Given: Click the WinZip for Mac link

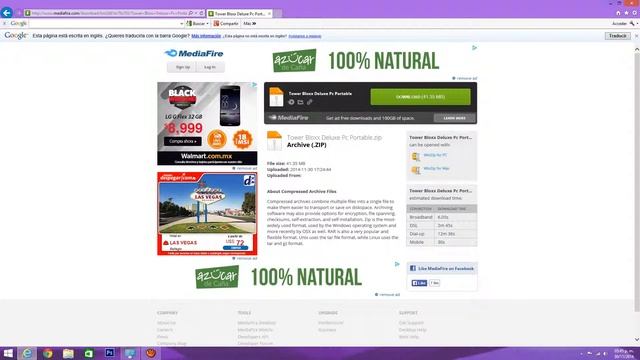Looking at the screenshot, I should [x=436, y=168].
